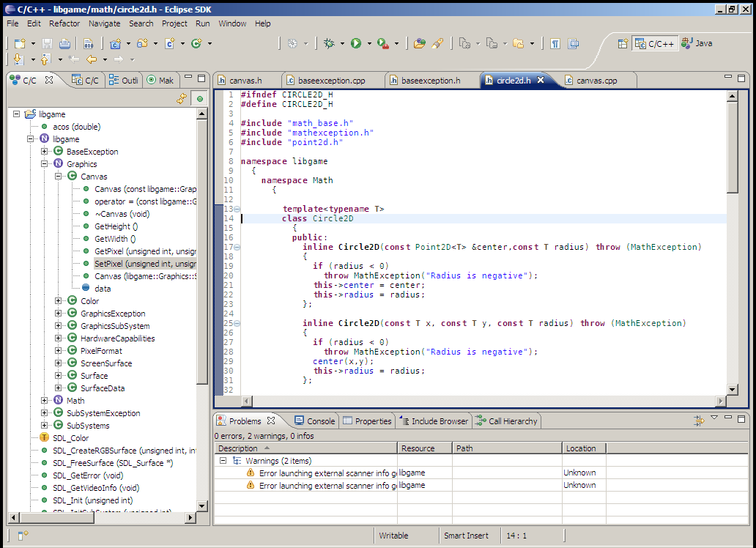Collapse code fold at line 13
Image resolution: width=756 pixels, height=548 pixels.
point(237,209)
